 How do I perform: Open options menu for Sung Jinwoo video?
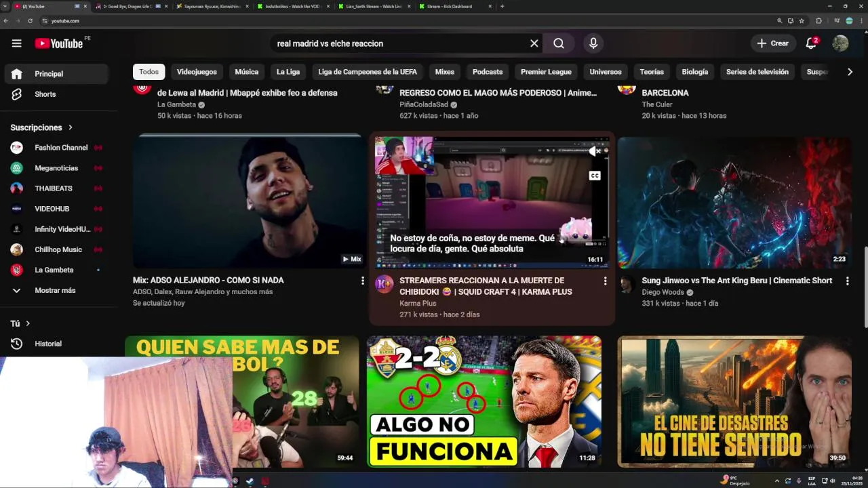click(848, 281)
